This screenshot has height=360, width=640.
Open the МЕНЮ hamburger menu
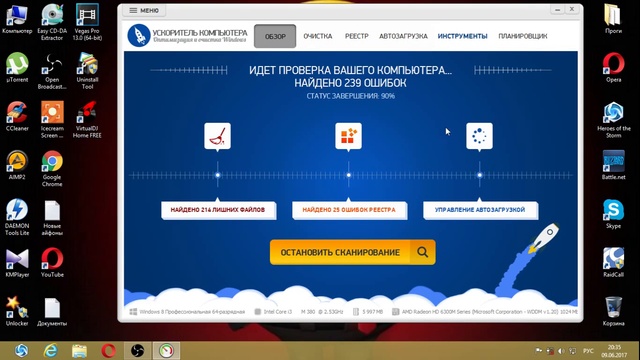144,10
